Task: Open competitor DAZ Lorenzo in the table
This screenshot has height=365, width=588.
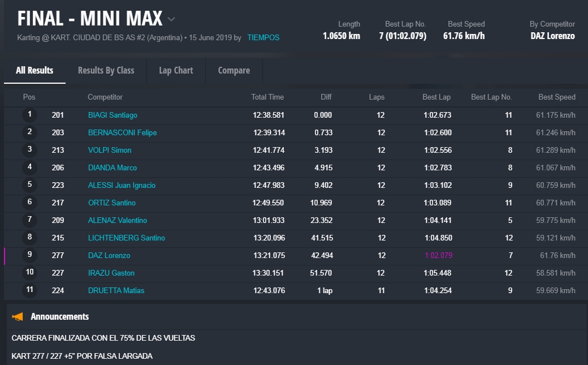Action: [109, 255]
